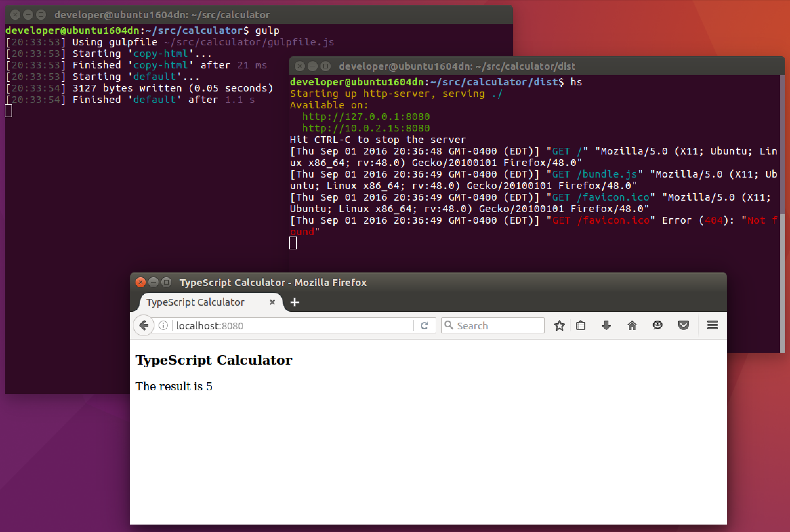Maximize the Firefox window
790x532 pixels.
[166, 282]
